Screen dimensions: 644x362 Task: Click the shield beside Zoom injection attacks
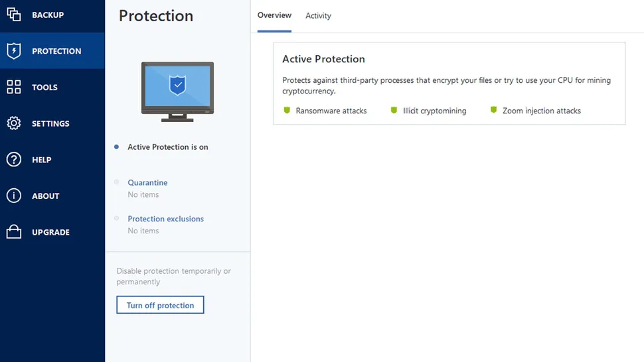tap(493, 111)
